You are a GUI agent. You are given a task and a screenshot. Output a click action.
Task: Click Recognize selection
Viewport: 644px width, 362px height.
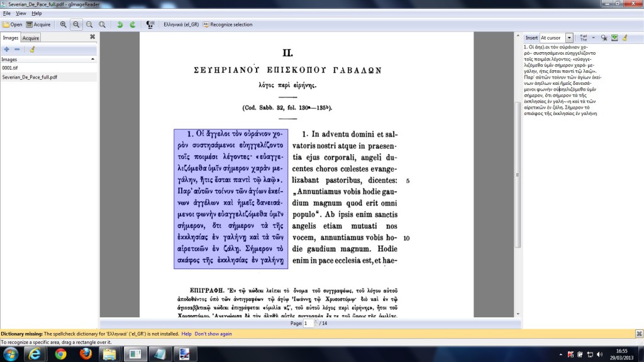coord(228,25)
